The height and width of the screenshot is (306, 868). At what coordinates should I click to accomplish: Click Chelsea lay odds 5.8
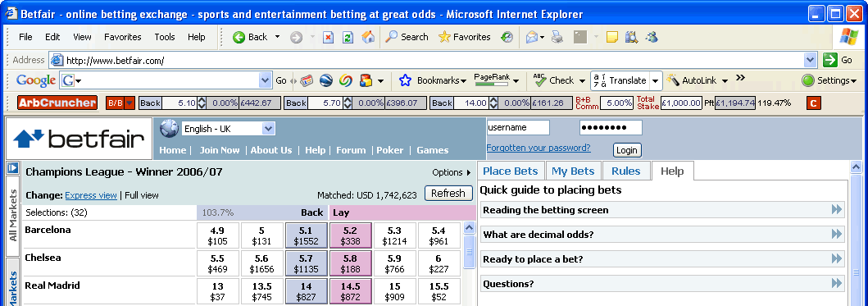(351, 263)
